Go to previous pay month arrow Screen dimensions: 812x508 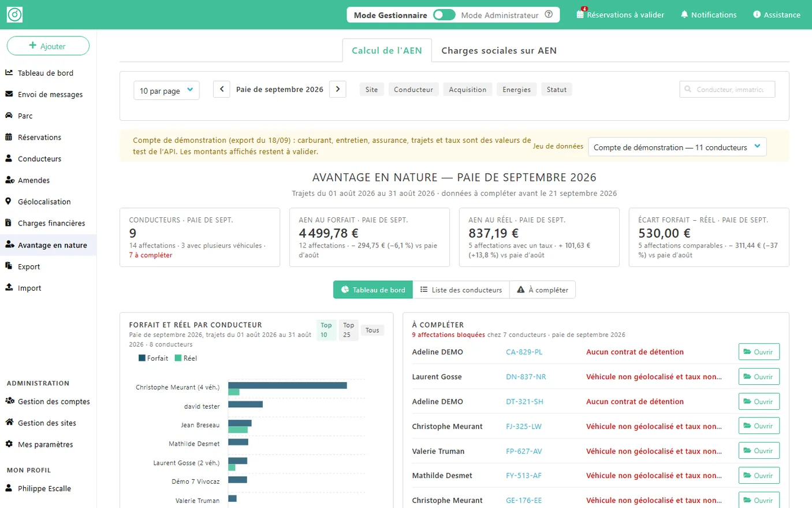(x=222, y=89)
